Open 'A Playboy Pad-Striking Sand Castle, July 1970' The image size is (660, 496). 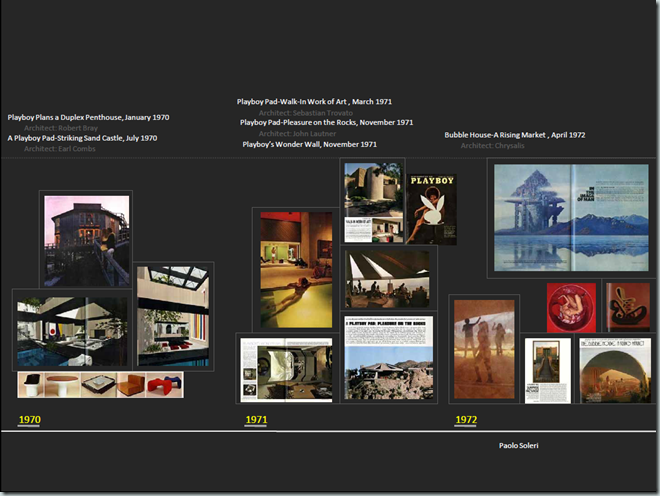point(82,138)
